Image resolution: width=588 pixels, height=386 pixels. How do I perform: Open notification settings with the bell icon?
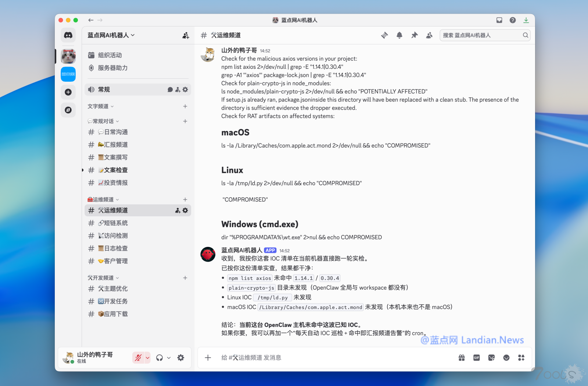tap(399, 35)
